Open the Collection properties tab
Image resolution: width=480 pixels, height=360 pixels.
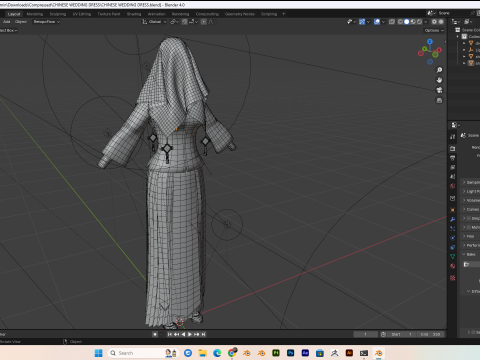click(452, 198)
